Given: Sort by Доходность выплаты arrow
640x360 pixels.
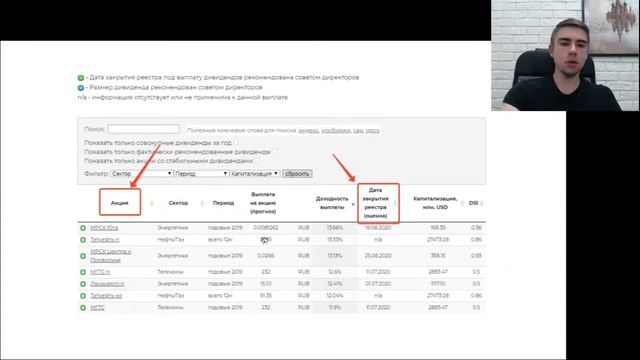Looking at the screenshot, I should 353,204.
